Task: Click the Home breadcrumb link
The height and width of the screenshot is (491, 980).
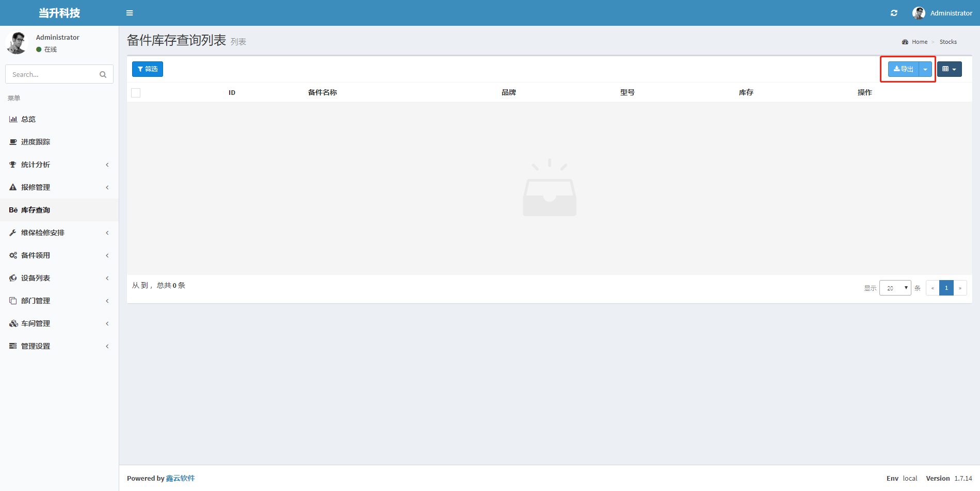Action: coord(919,42)
